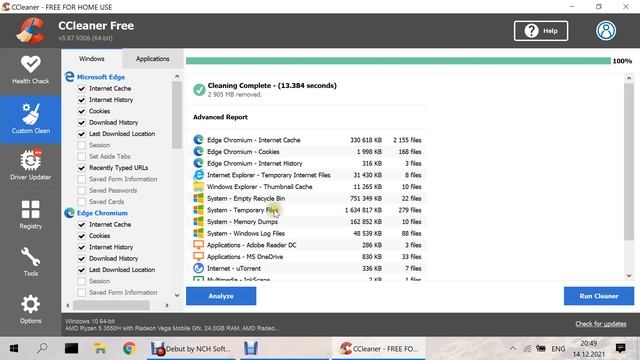Click the cleaning list horizontal scrollbar thumb
640x360 pixels.
111,305
